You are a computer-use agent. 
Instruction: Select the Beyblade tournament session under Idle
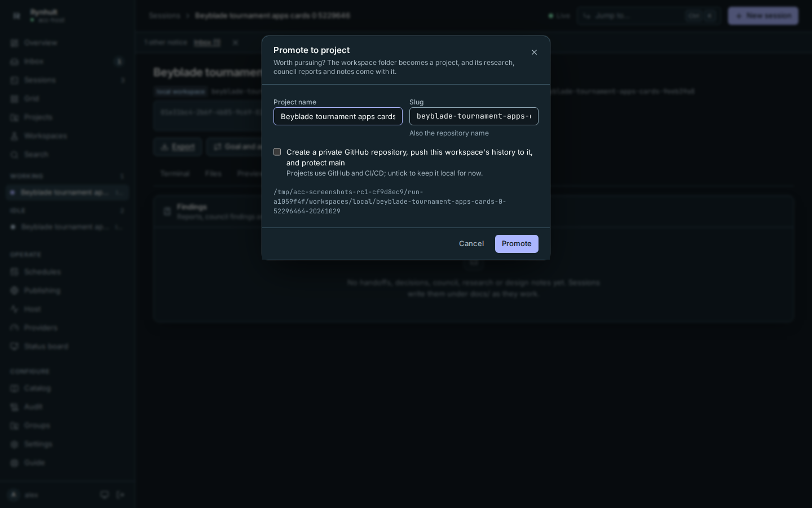(68, 227)
